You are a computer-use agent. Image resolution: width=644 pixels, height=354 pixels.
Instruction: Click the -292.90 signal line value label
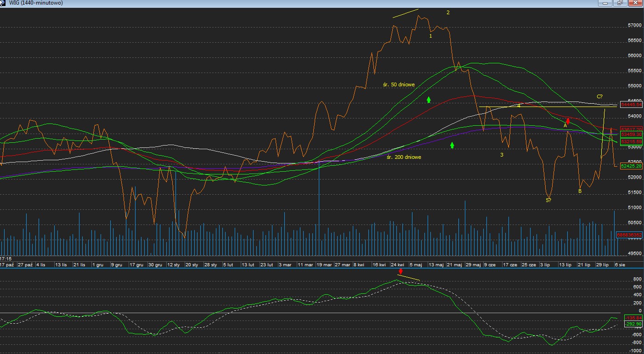click(633, 324)
